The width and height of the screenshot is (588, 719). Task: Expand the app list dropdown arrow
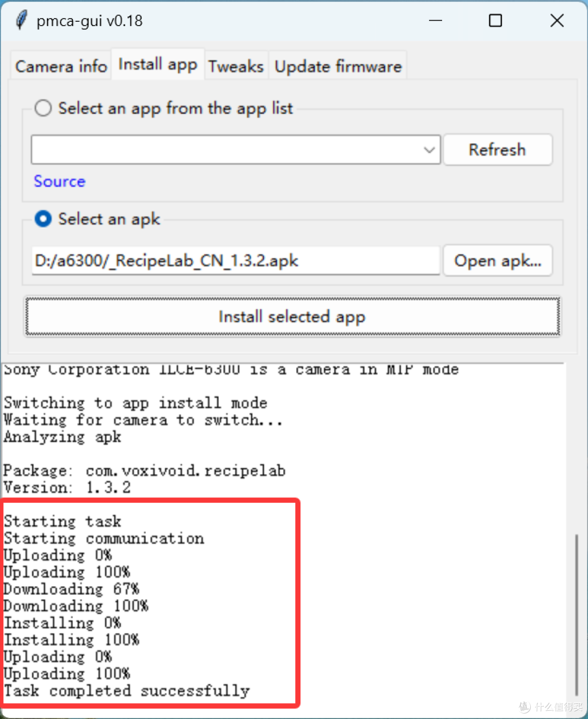[x=430, y=150]
